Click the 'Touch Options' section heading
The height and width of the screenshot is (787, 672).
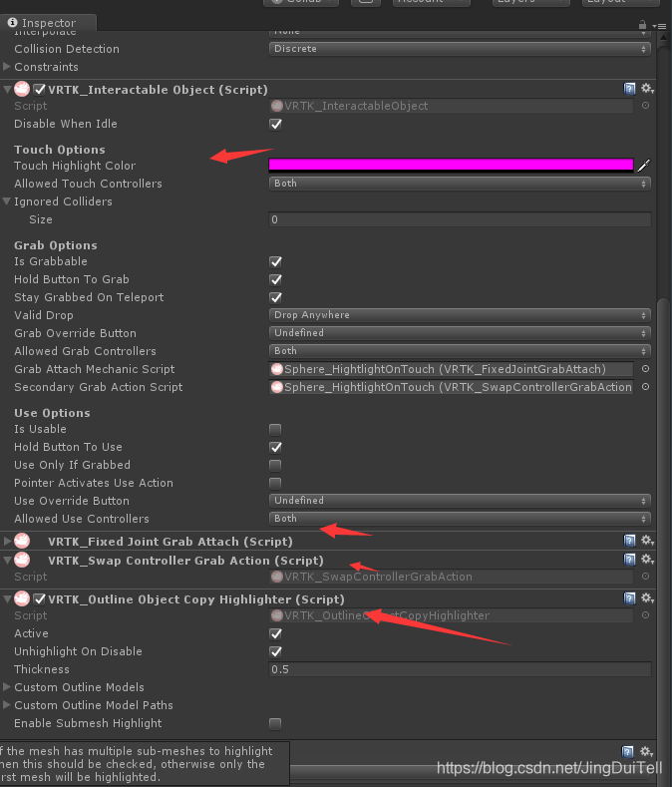coord(60,150)
